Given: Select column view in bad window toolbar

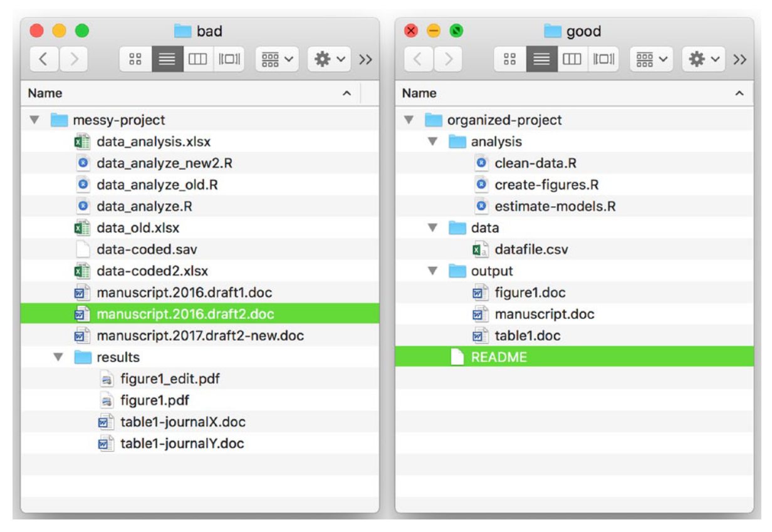Looking at the screenshot, I should coord(197,60).
